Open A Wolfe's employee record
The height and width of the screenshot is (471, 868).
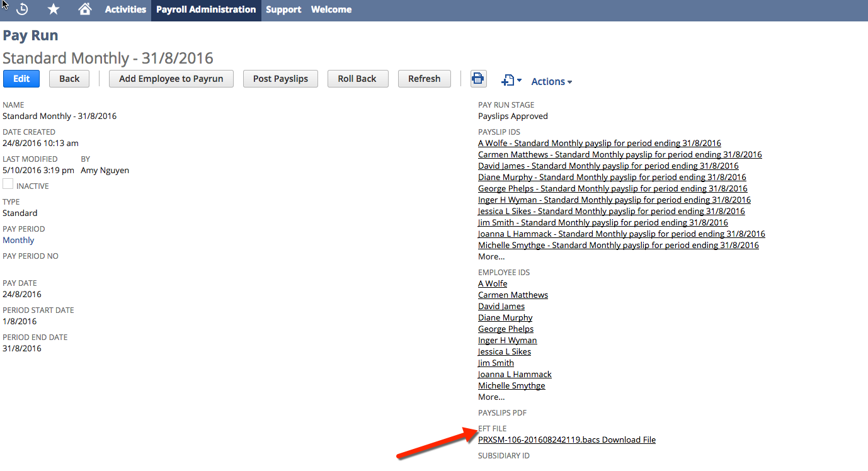point(493,283)
